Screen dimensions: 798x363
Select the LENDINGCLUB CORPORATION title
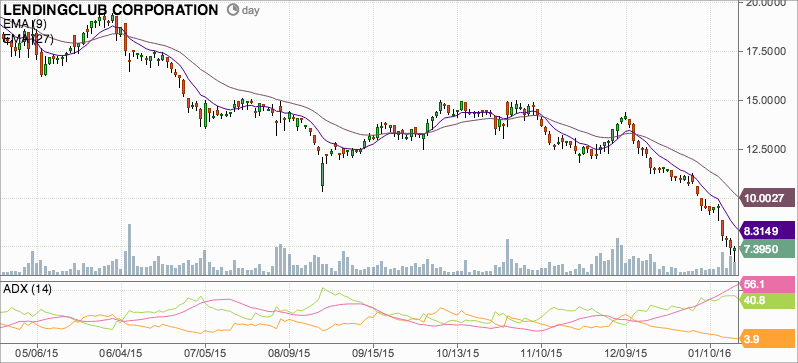(x=111, y=10)
